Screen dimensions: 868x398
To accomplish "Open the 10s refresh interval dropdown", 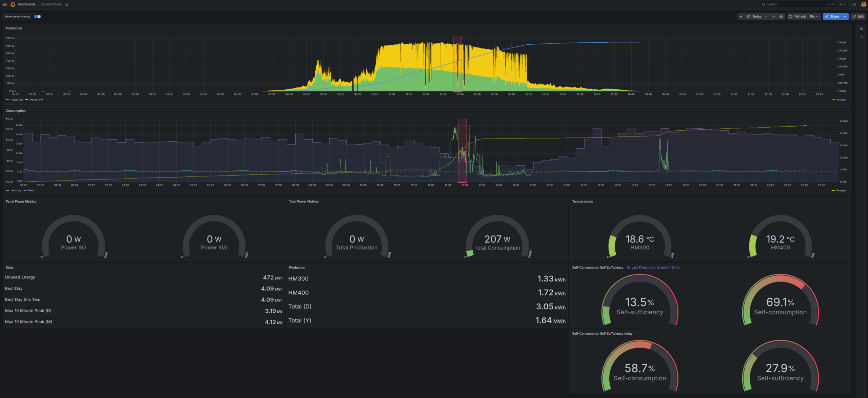I will (x=814, y=17).
